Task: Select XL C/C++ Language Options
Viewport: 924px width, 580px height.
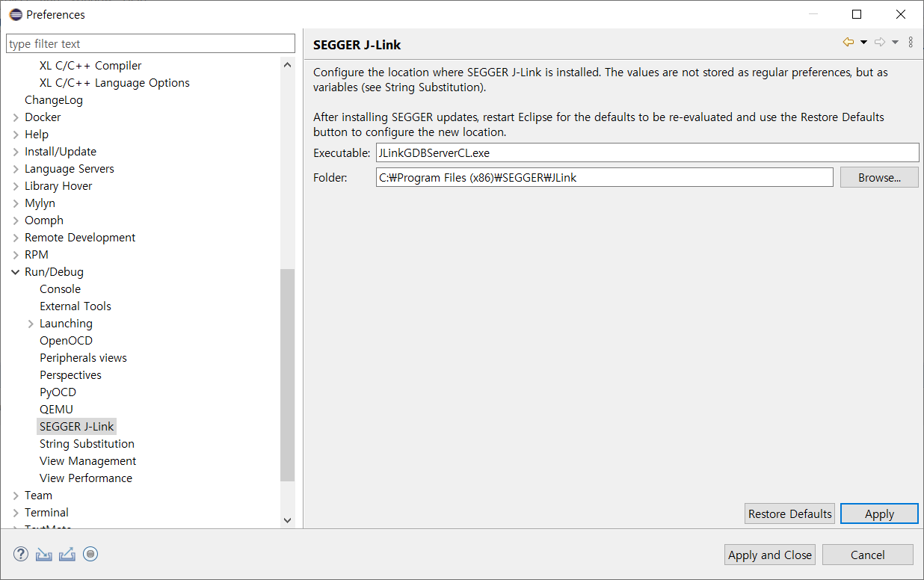Action: tap(114, 83)
